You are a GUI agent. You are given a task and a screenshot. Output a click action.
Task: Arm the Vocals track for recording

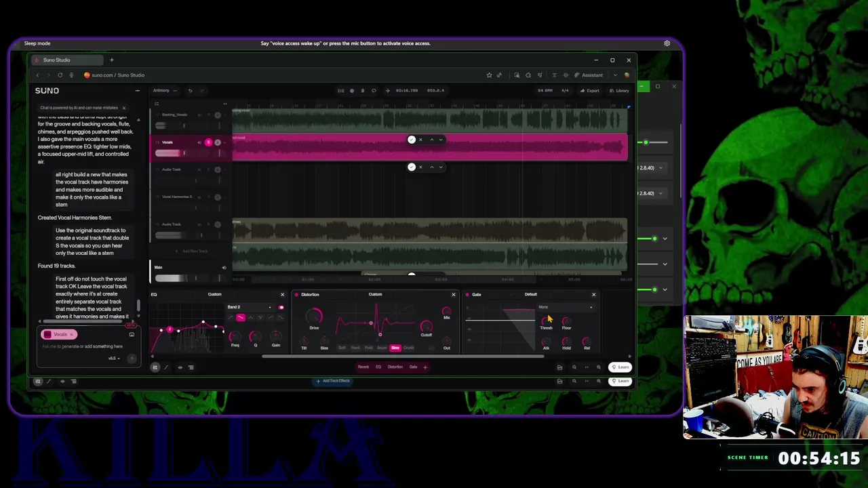(217, 142)
